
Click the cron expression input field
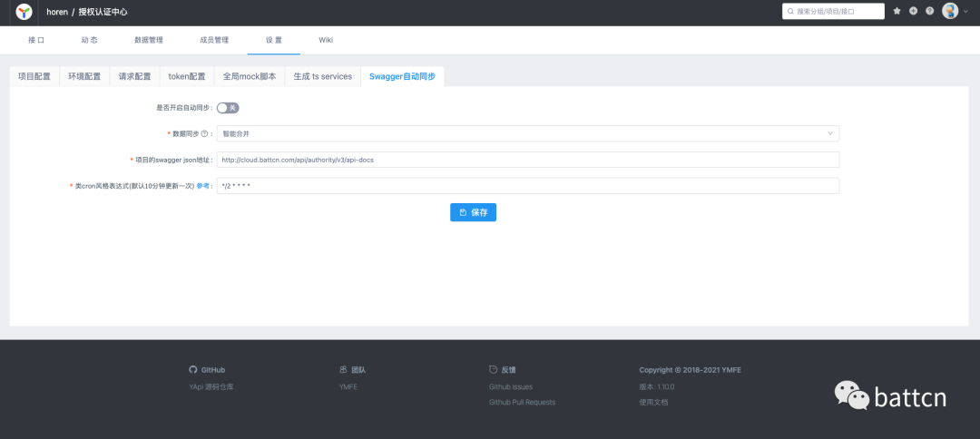527,186
